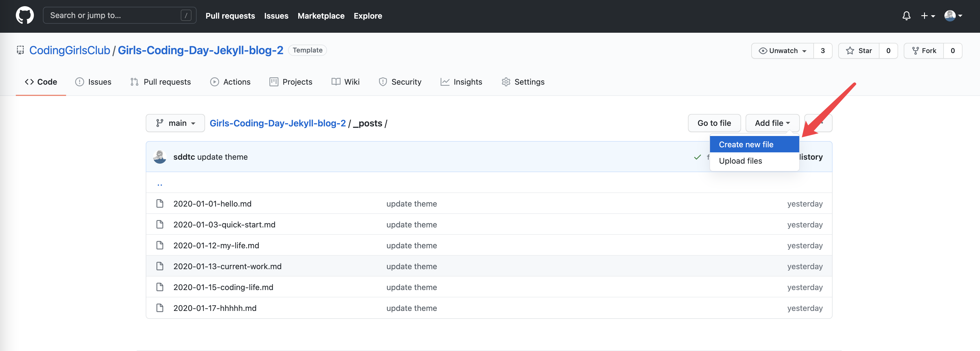The width and height of the screenshot is (980, 351).
Task: Click the file icon beside 2020-01-01-hello.md
Action: pyautogui.click(x=160, y=204)
